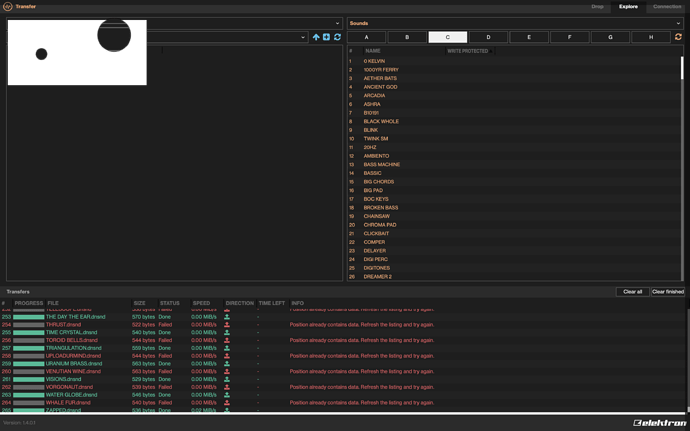Click direction icon for TRIANGULATION.dnsnd
This screenshot has width=690, height=431.
click(x=227, y=348)
